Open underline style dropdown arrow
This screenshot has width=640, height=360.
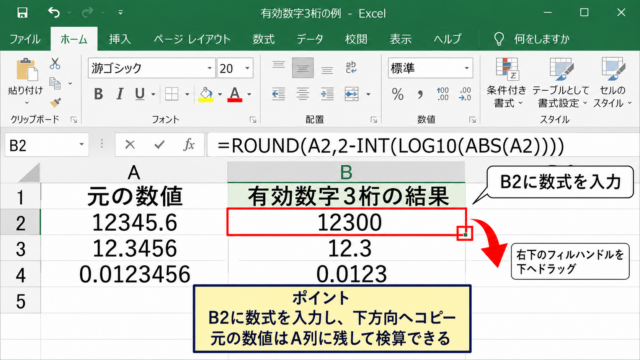tap(153, 94)
